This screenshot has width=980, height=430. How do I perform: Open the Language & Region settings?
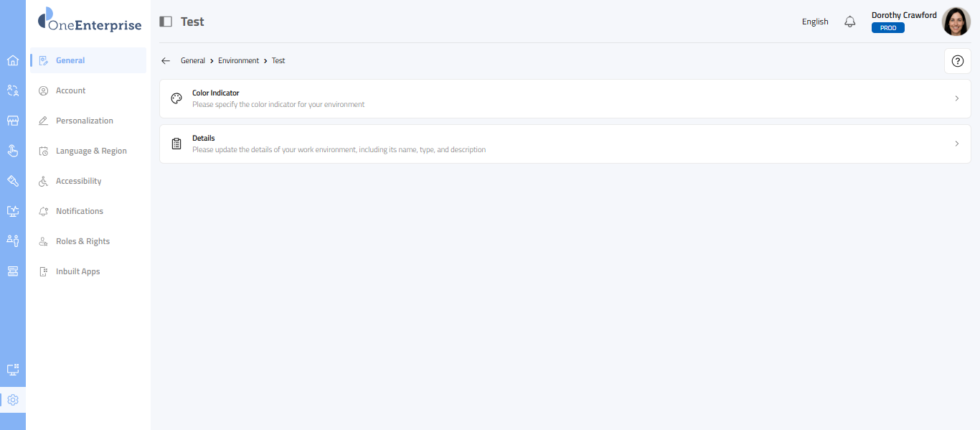(91, 151)
